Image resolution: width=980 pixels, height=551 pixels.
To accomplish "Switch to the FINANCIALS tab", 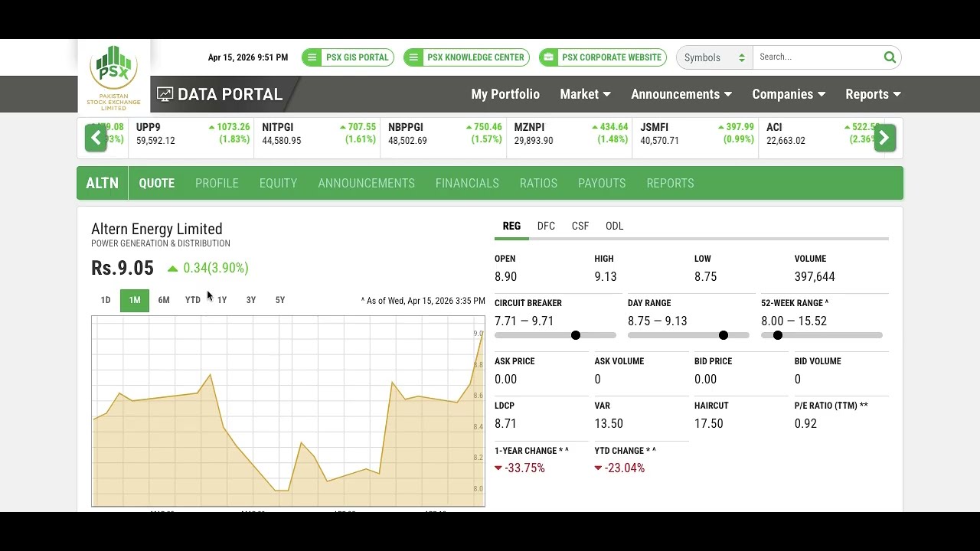I will 467,183.
